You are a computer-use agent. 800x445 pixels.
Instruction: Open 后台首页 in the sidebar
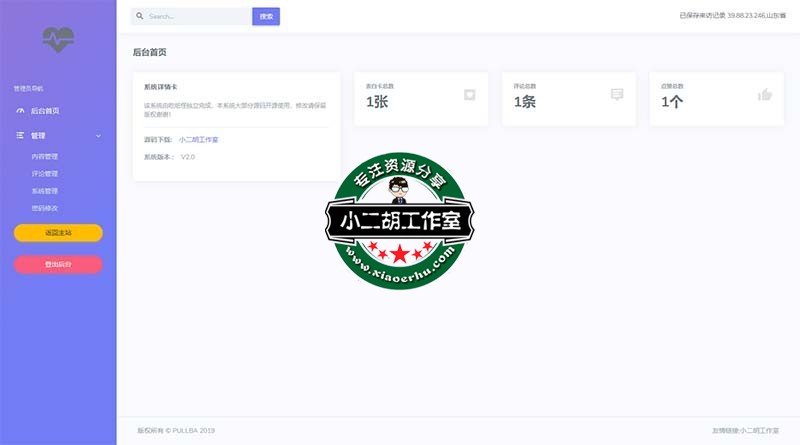coord(45,111)
